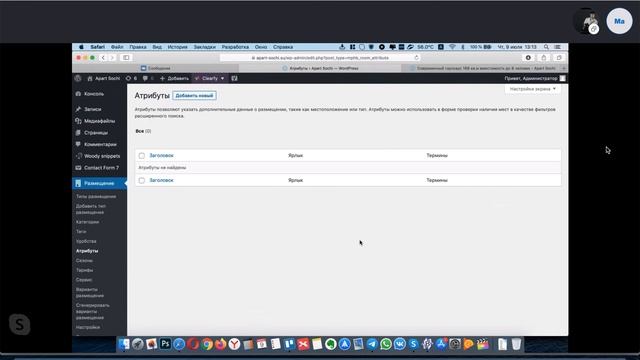Expand Настройки экрана dropdown
This screenshot has width=640, height=360.
tap(533, 89)
